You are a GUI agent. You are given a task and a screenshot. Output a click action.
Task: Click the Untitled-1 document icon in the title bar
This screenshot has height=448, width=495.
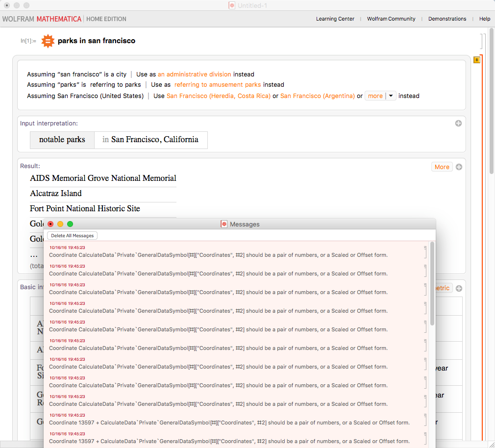pos(232,5)
